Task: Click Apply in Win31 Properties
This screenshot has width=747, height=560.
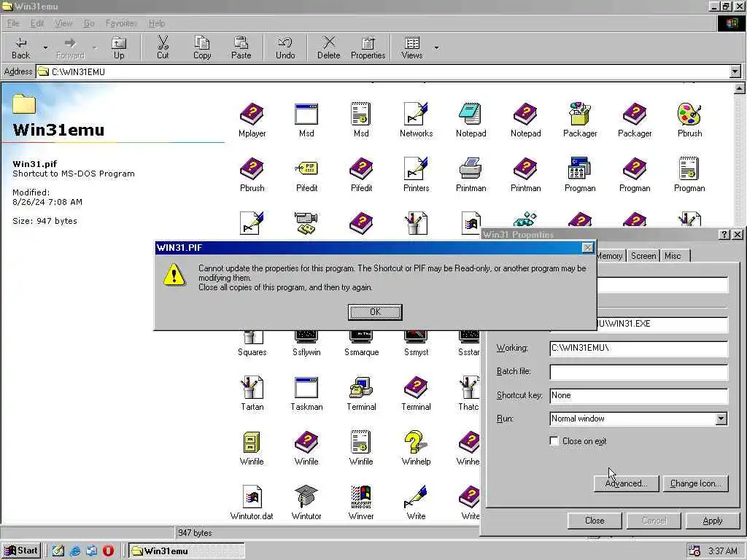Action: (712, 521)
